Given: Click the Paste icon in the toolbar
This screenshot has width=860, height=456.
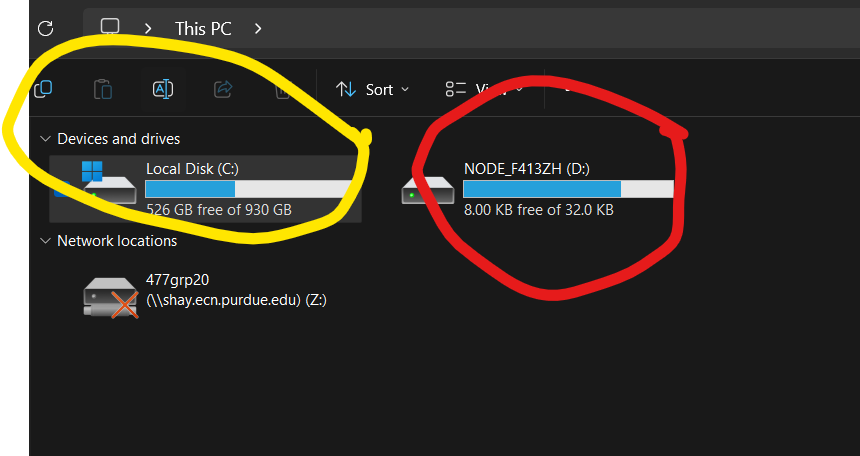Looking at the screenshot, I should [x=103, y=89].
